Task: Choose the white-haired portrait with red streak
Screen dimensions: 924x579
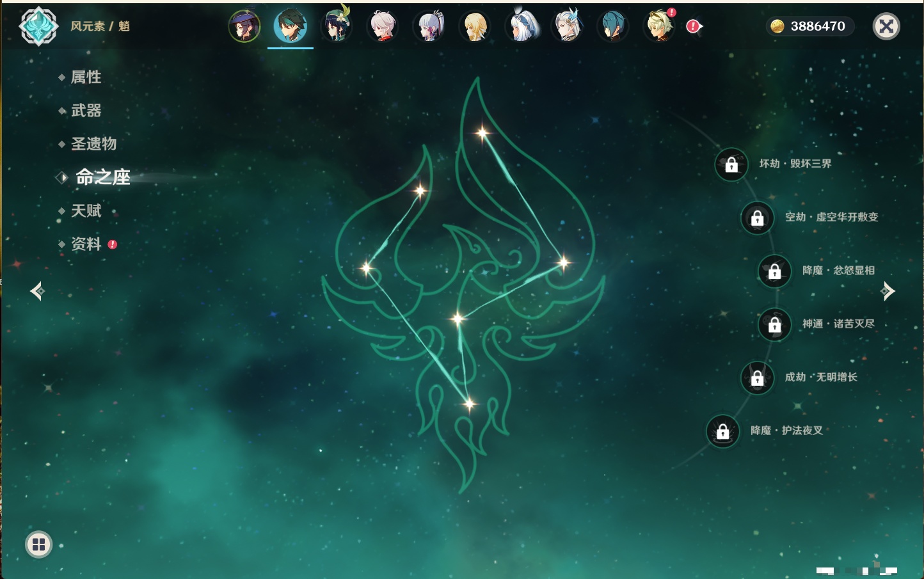Action: click(383, 26)
